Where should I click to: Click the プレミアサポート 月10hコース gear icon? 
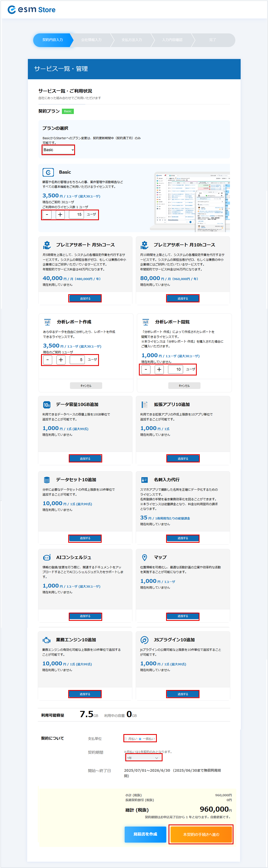pyautogui.click(x=144, y=245)
